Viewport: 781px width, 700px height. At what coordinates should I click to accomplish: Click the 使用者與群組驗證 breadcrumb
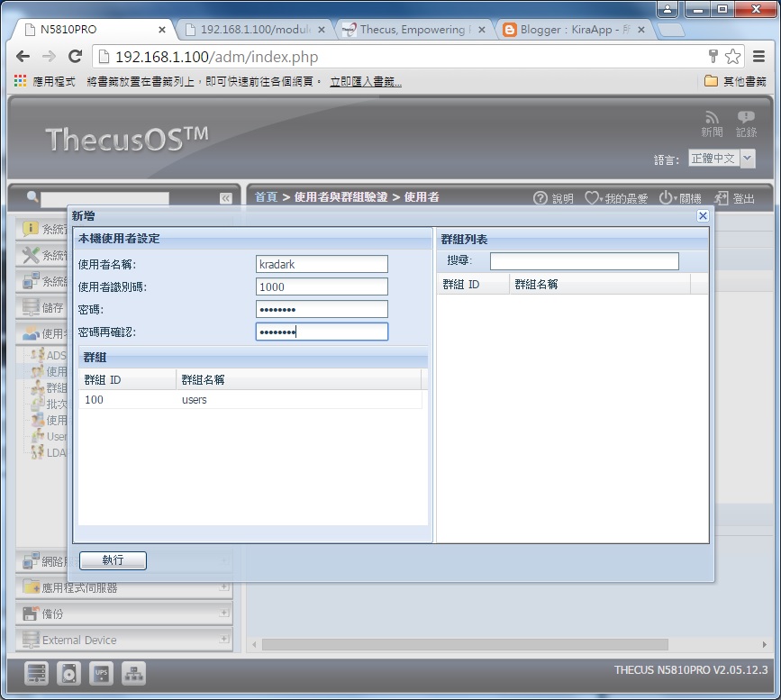tap(341, 197)
